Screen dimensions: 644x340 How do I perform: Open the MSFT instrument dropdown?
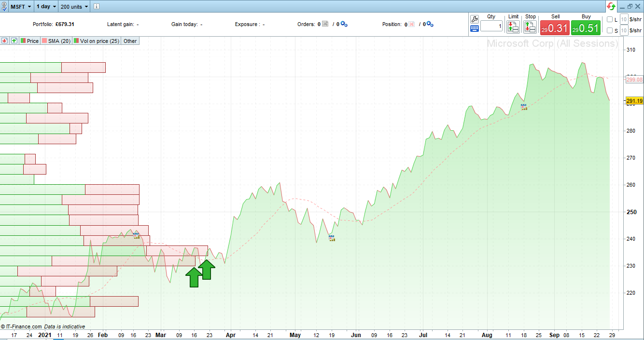tap(21, 7)
